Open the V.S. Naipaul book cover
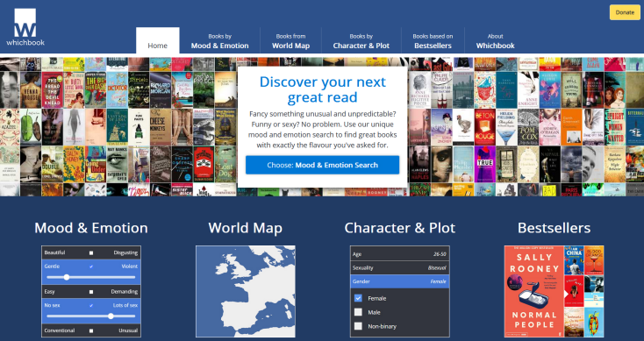This screenshot has width=644, height=341. click(x=549, y=164)
